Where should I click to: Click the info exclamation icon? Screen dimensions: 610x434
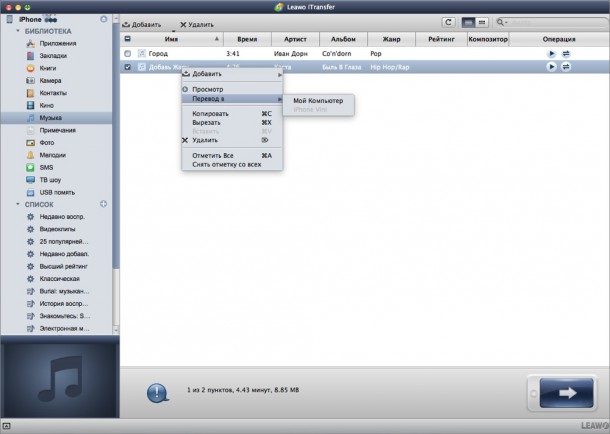157,392
